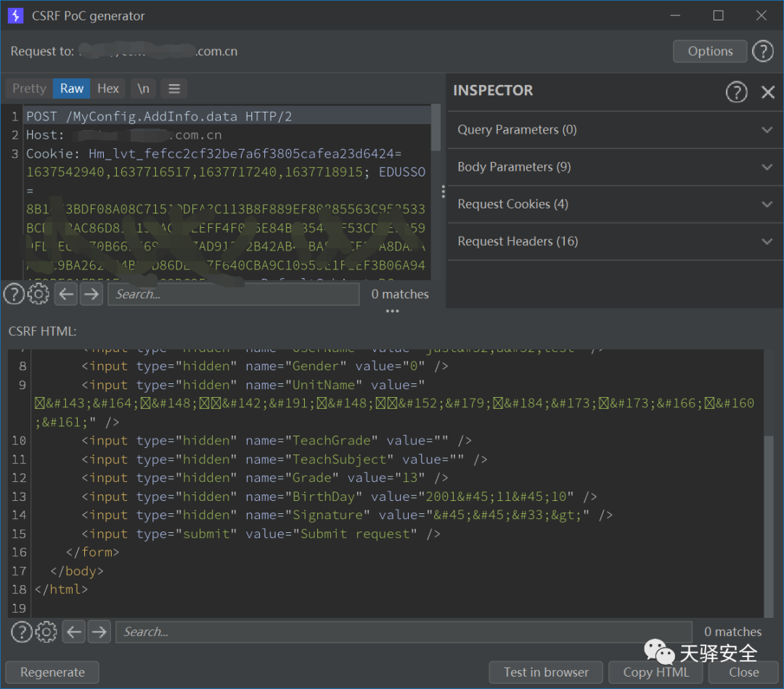Viewport: 784px width, 689px height.
Task: Click the Gender hidden input line
Action: click(x=265, y=366)
